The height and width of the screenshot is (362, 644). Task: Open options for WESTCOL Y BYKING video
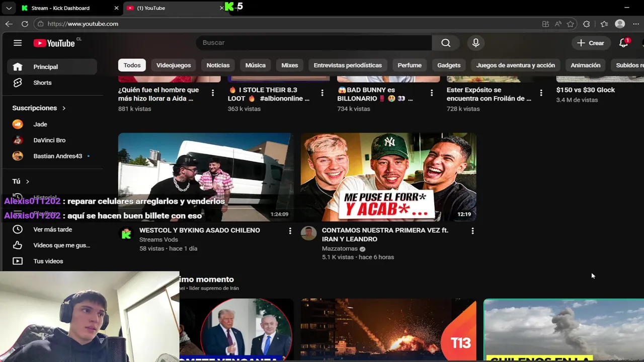[290, 231]
